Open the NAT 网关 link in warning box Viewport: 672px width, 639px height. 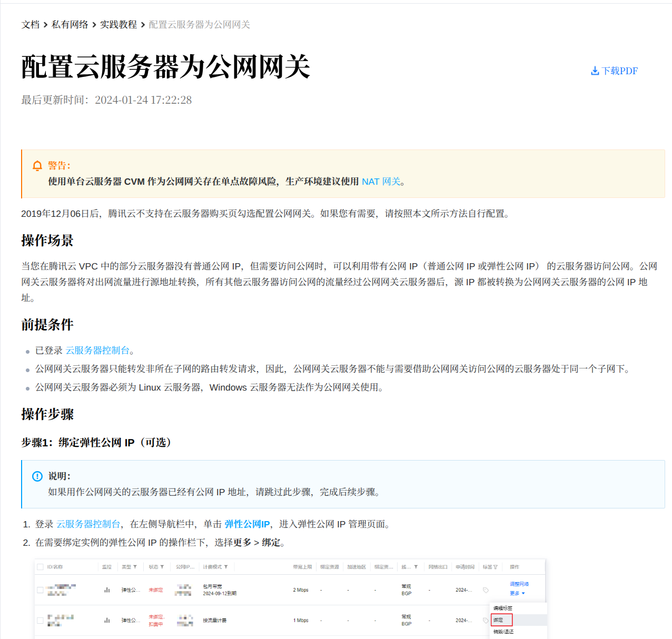pos(381,182)
